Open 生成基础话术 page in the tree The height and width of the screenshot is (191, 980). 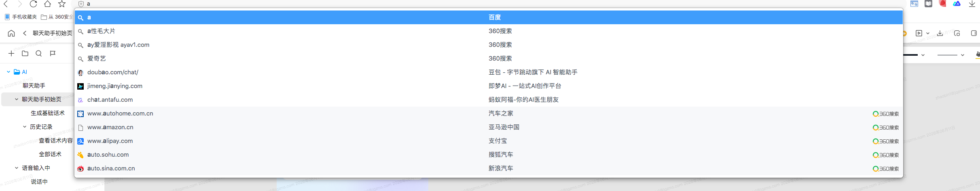48,113
